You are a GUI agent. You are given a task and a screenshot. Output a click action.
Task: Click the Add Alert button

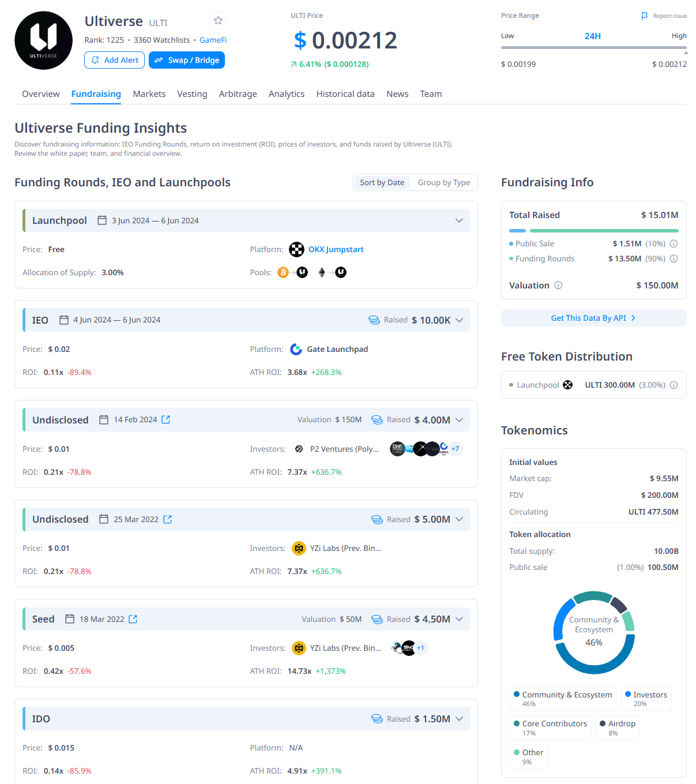coord(115,60)
